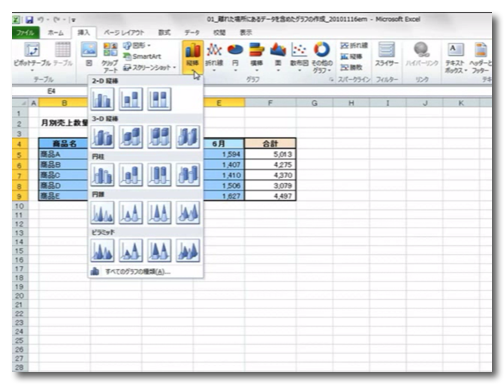Select the 2-D stacked column chart

coord(131,99)
